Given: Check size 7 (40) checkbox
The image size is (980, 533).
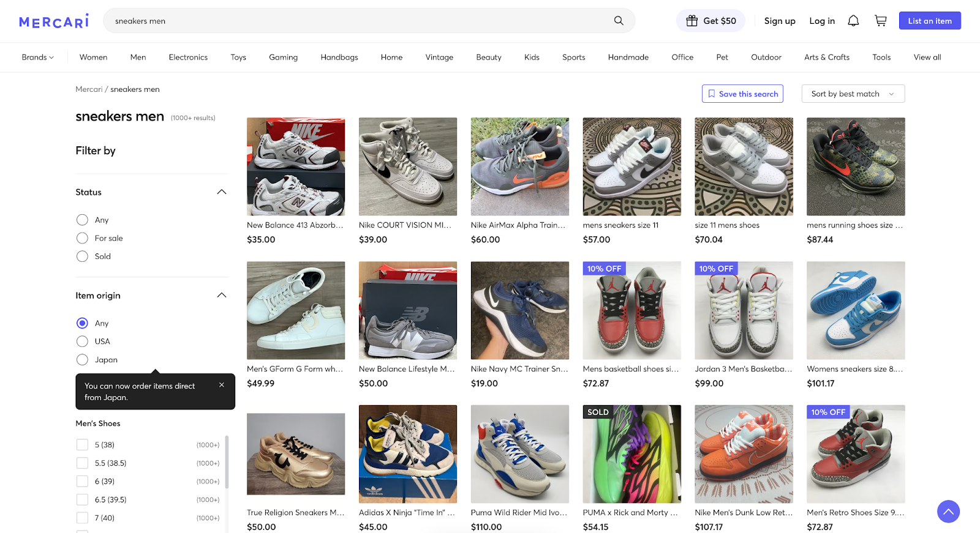Looking at the screenshot, I should point(82,518).
